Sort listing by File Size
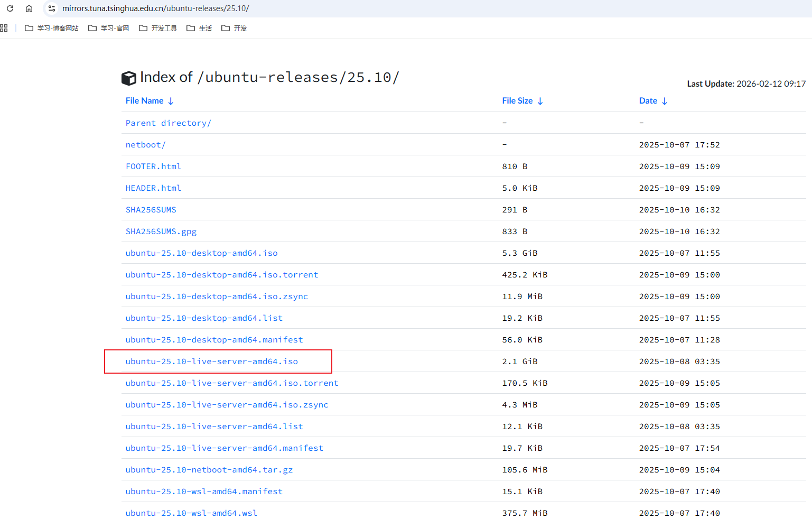The height and width of the screenshot is (519, 812). [x=522, y=101]
